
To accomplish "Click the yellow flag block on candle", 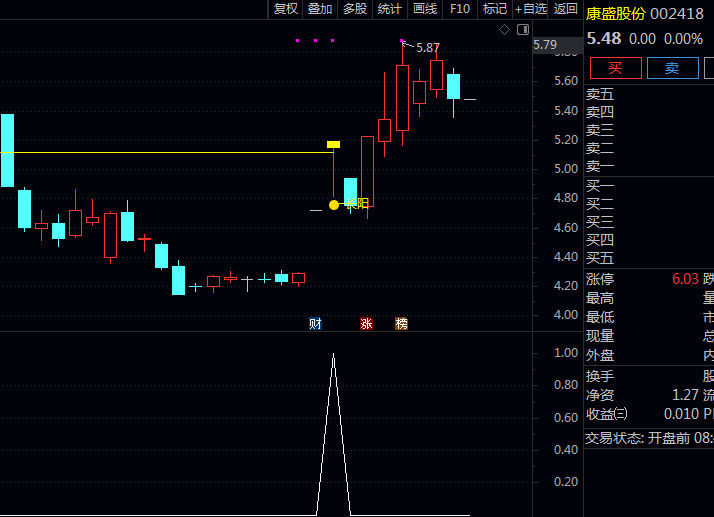I will [333, 144].
